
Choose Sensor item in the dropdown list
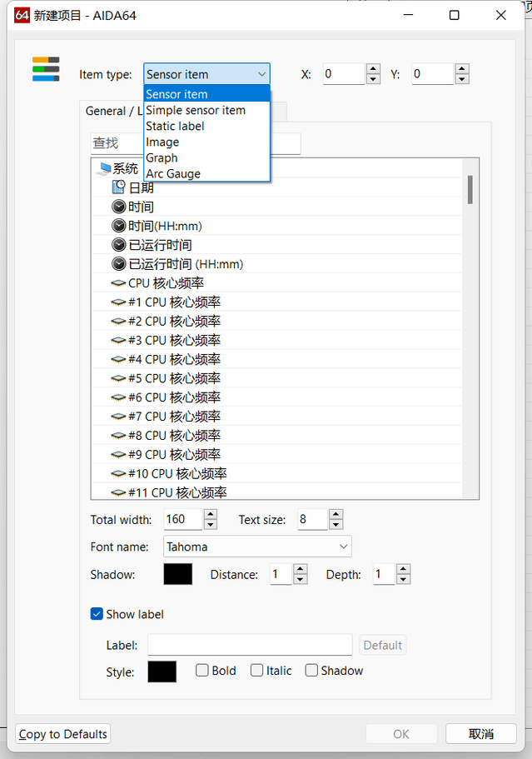pyautogui.click(x=206, y=94)
